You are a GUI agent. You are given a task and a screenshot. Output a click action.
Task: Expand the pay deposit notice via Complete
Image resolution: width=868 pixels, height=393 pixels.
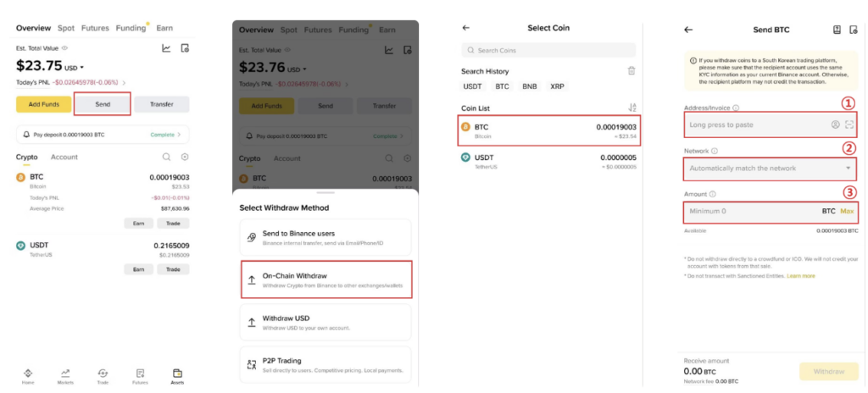[x=165, y=135]
